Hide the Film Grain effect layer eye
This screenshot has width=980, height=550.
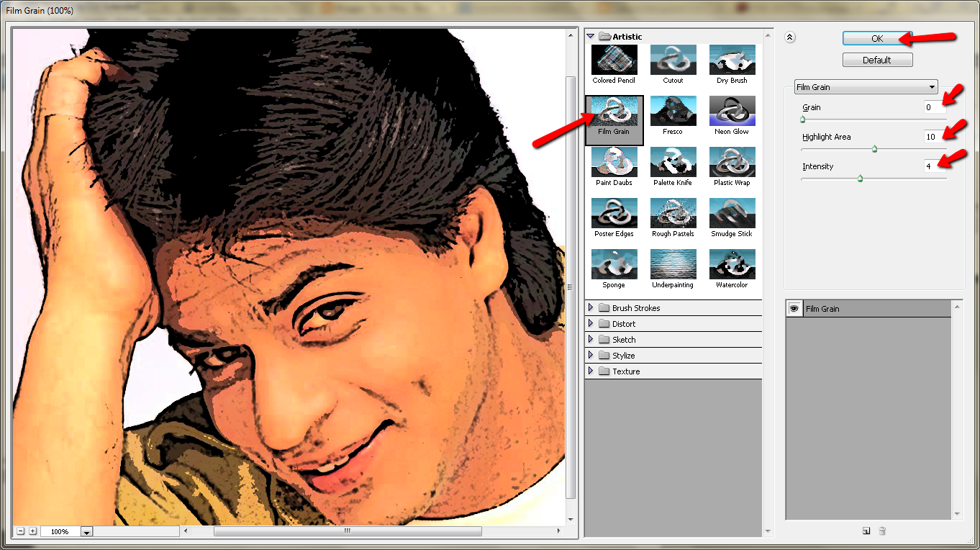(794, 308)
